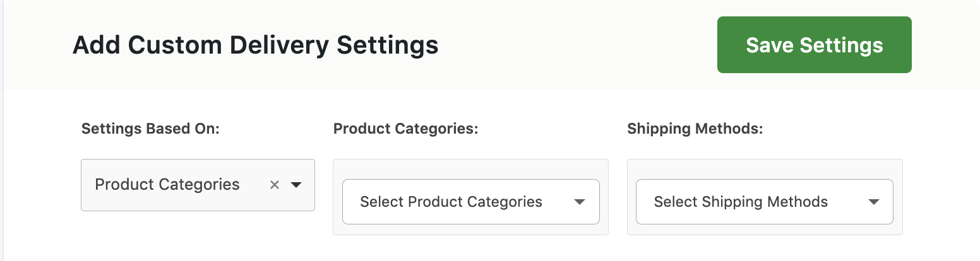This screenshot has width=980, height=261.
Task: Expand the Select Shipping Methods dropdown
Action: (x=764, y=202)
